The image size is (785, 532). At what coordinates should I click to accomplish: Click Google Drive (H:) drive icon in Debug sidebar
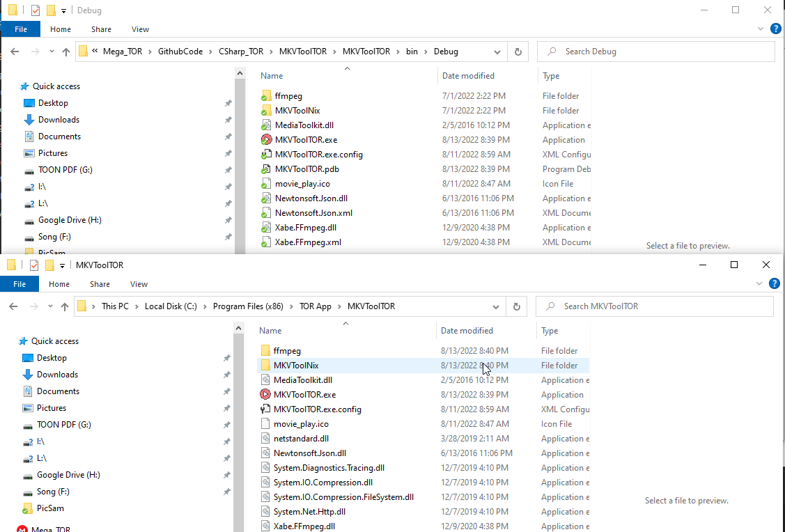point(29,220)
